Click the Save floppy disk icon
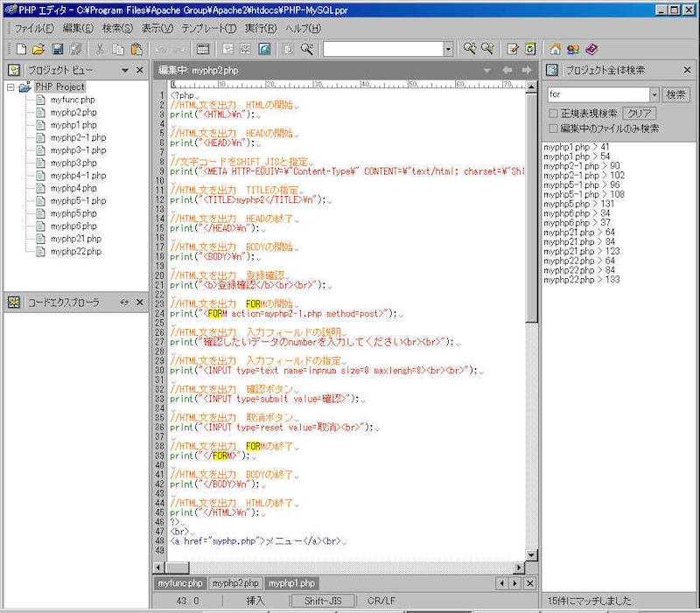The image size is (700, 613). point(58,49)
